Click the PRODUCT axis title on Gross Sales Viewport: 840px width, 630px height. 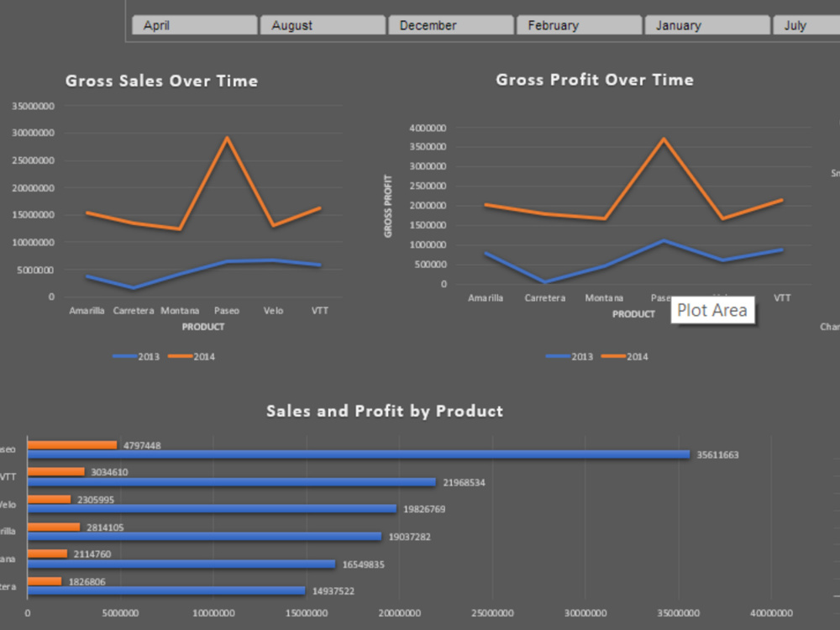[203, 327]
